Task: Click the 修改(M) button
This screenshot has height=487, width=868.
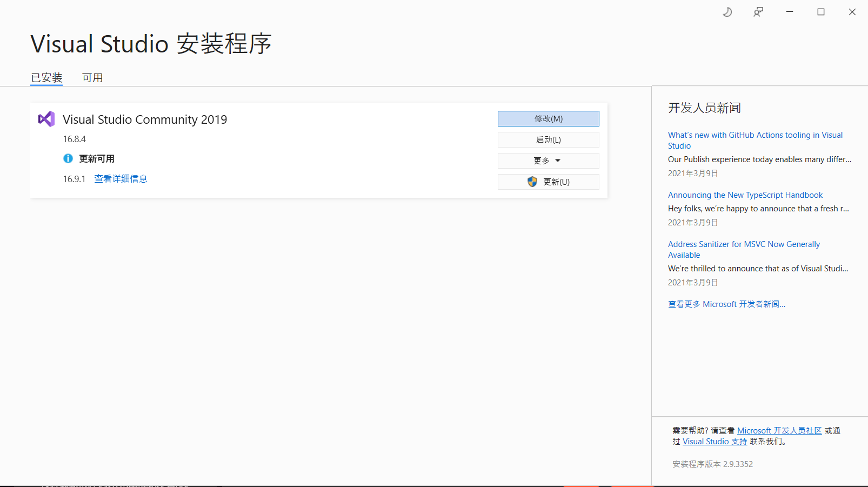Action: point(547,118)
